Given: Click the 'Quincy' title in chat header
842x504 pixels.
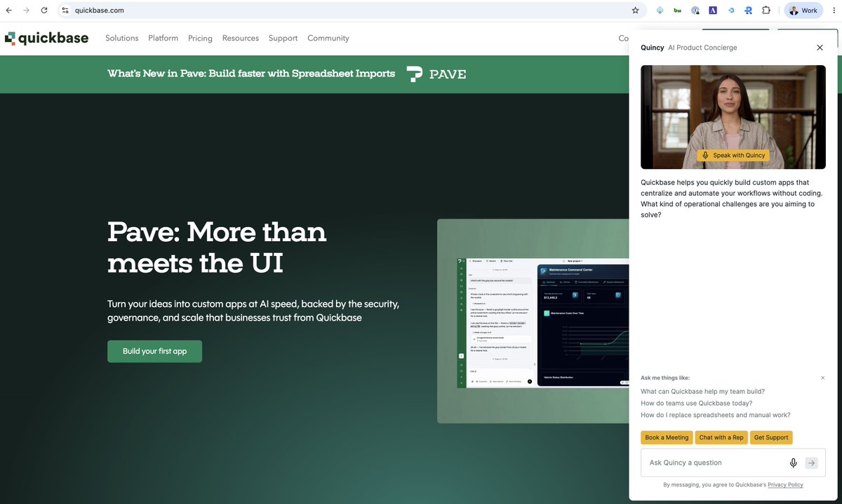Looking at the screenshot, I should pos(653,48).
